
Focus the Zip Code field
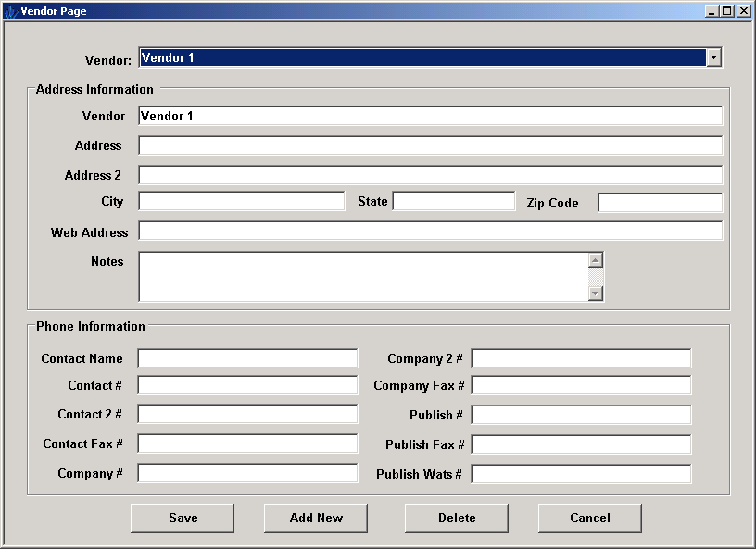pos(660,203)
